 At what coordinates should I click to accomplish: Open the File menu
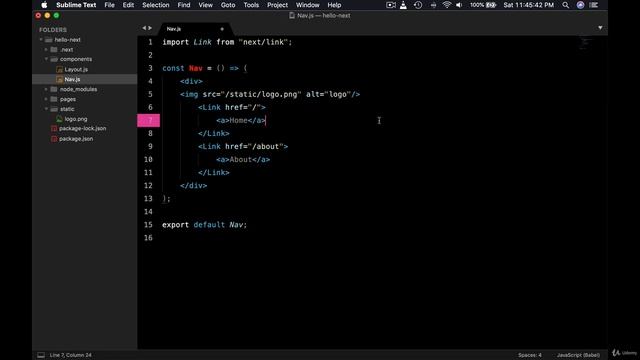109,5
